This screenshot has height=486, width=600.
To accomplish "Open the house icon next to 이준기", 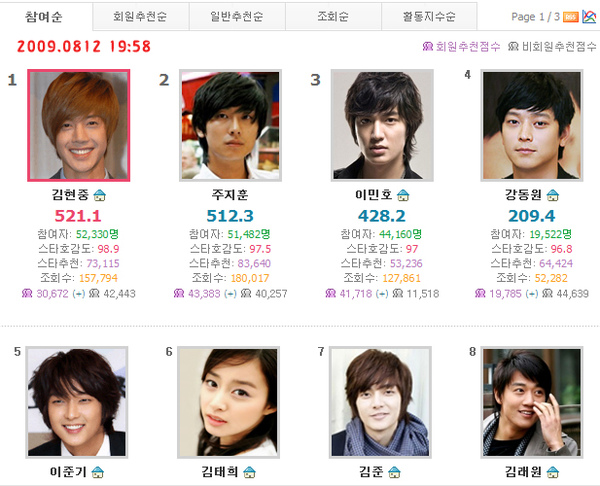I will 98,472.
